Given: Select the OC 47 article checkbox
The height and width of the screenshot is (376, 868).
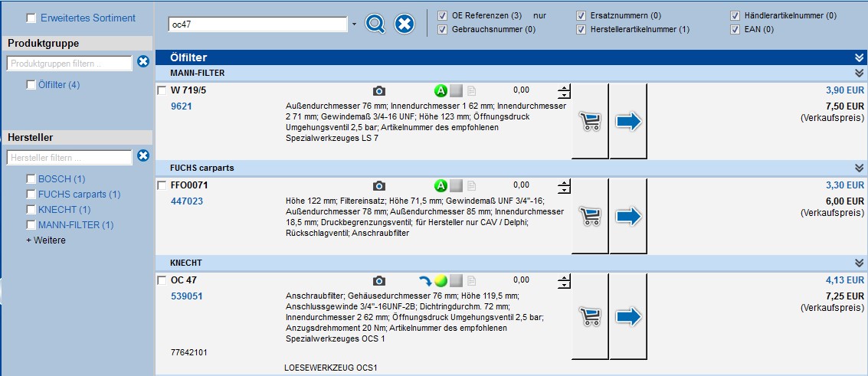Looking at the screenshot, I should (162, 280).
